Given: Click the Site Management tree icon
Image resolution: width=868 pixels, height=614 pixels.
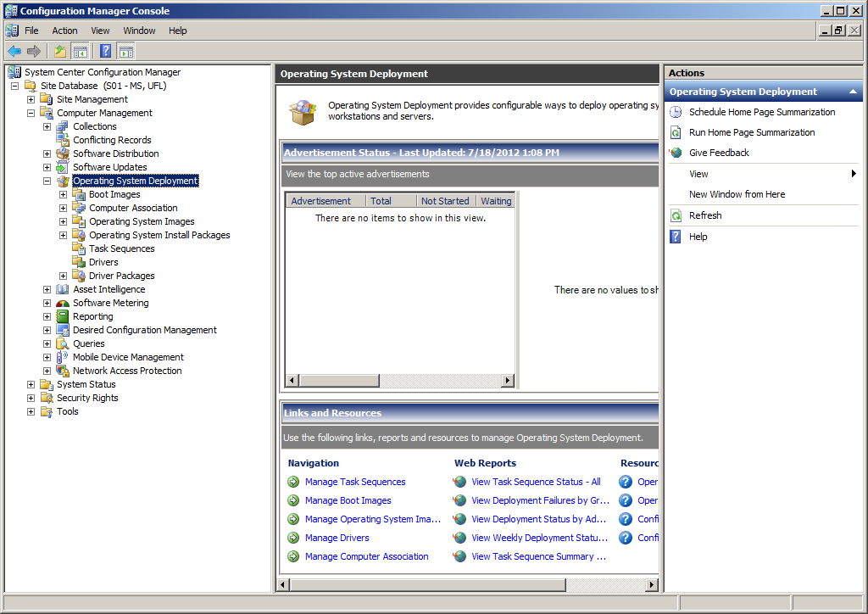Looking at the screenshot, I should pos(47,99).
